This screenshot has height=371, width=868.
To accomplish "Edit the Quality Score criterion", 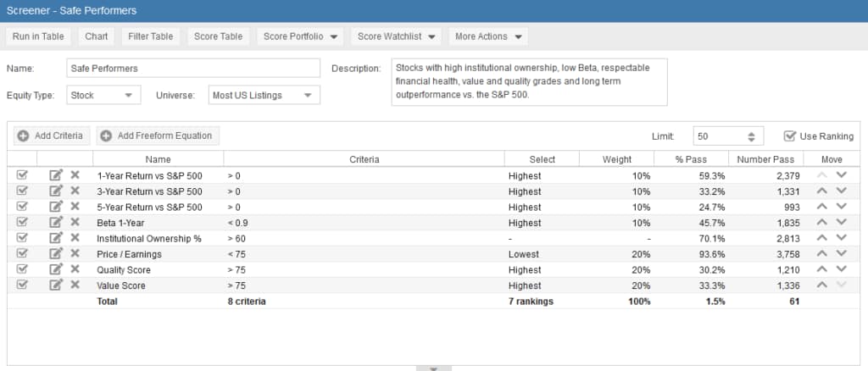I will 57,269.
